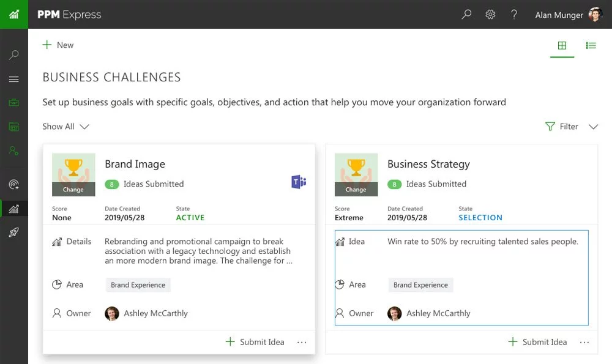Click the Details chart icon on Brand Image

coord(57,242)
